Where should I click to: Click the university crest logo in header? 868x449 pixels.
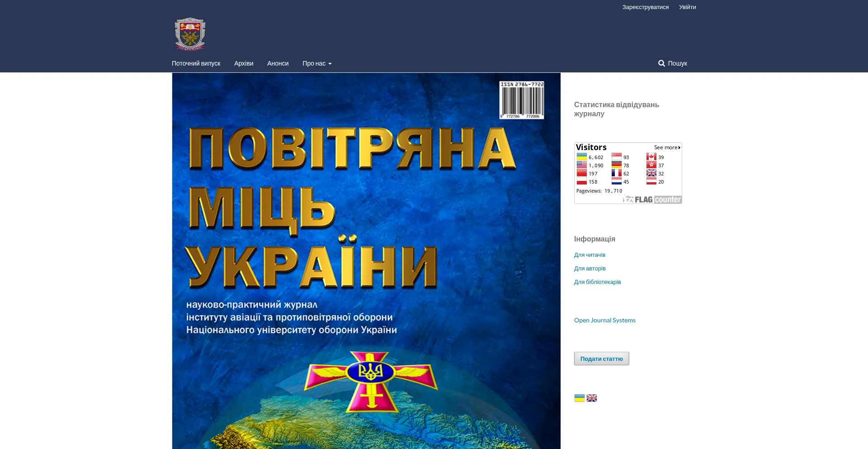pos(190,34)
